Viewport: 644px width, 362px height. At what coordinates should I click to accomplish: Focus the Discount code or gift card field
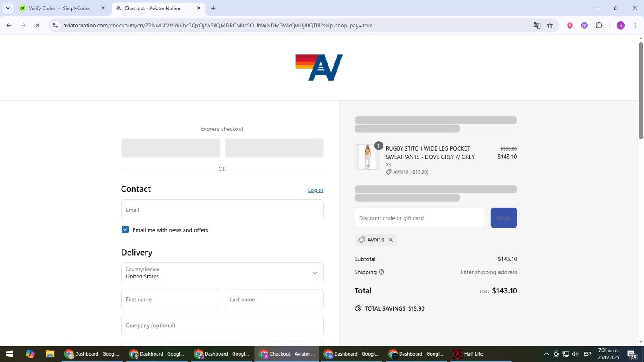click(419, 218)
